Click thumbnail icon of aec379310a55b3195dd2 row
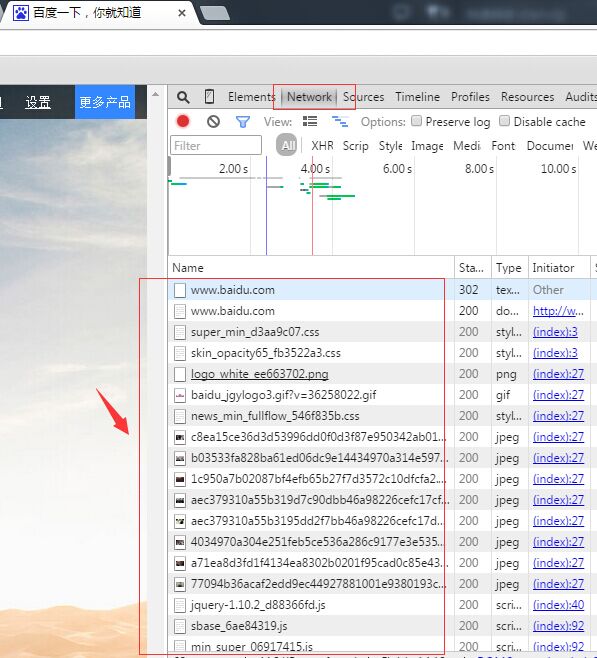This screenshot has width=597, height=658. coord(180,521)
